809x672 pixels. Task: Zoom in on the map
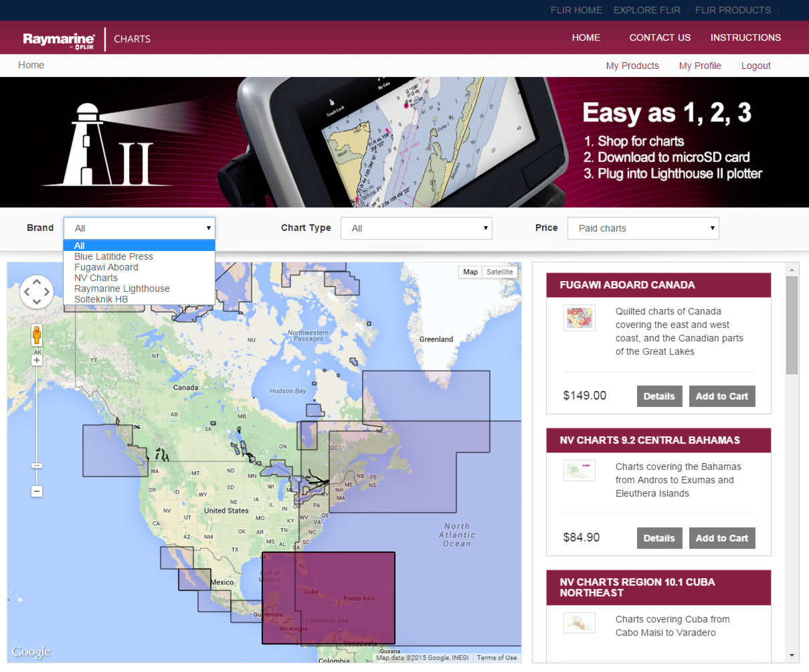point(37,360)
